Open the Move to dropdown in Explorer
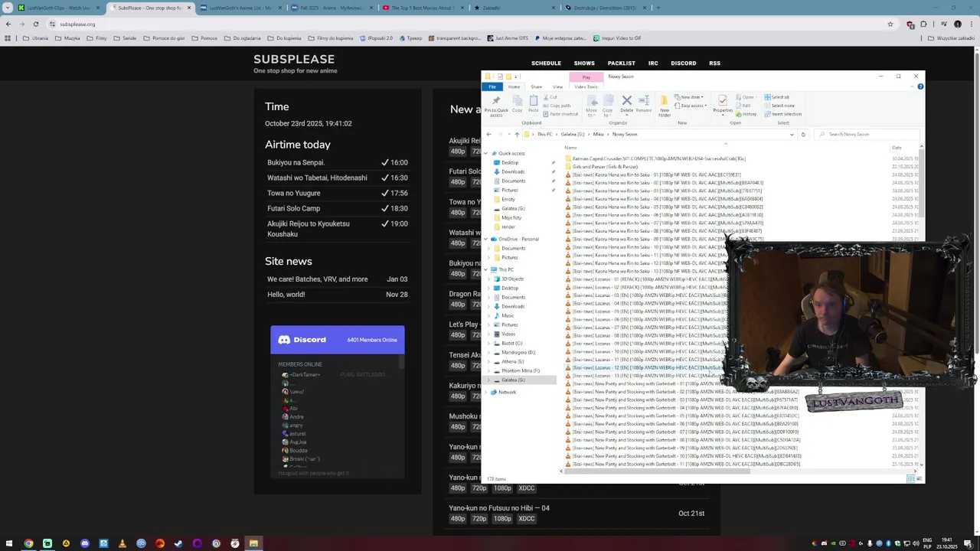The width and height of the screenshot is (980, 551). [x=591, y=106]
